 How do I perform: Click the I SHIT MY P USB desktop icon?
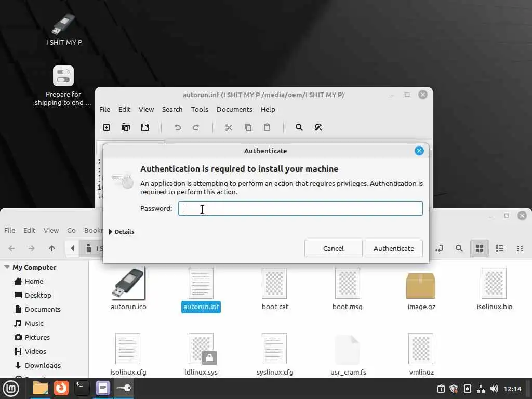(x=64, y=29)
